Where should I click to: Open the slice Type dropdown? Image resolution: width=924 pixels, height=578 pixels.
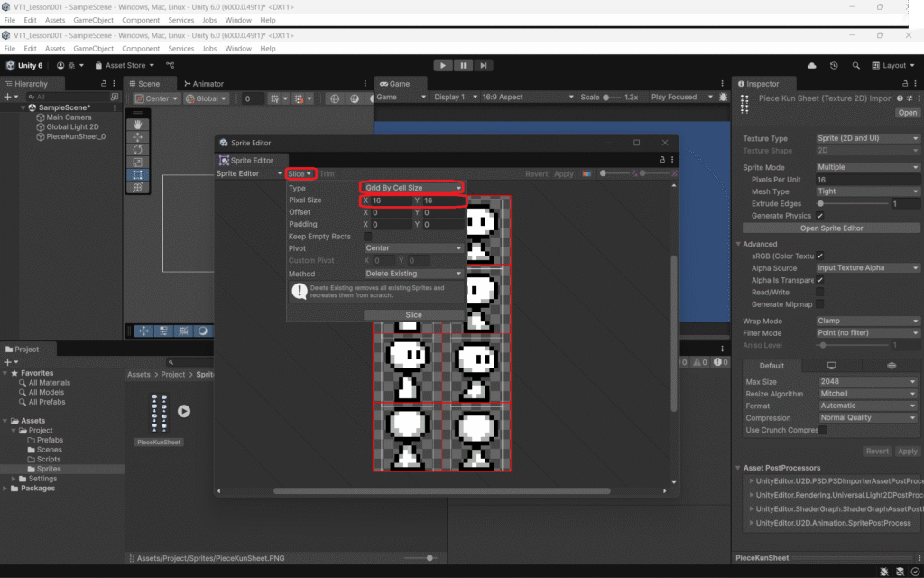click(x=411, y=188)
